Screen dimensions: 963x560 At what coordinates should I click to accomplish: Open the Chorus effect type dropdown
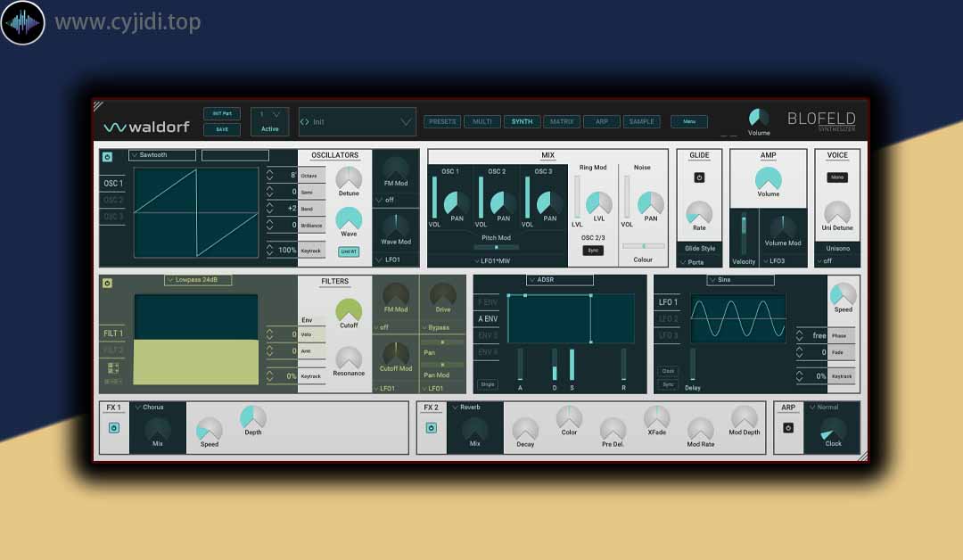150,408
